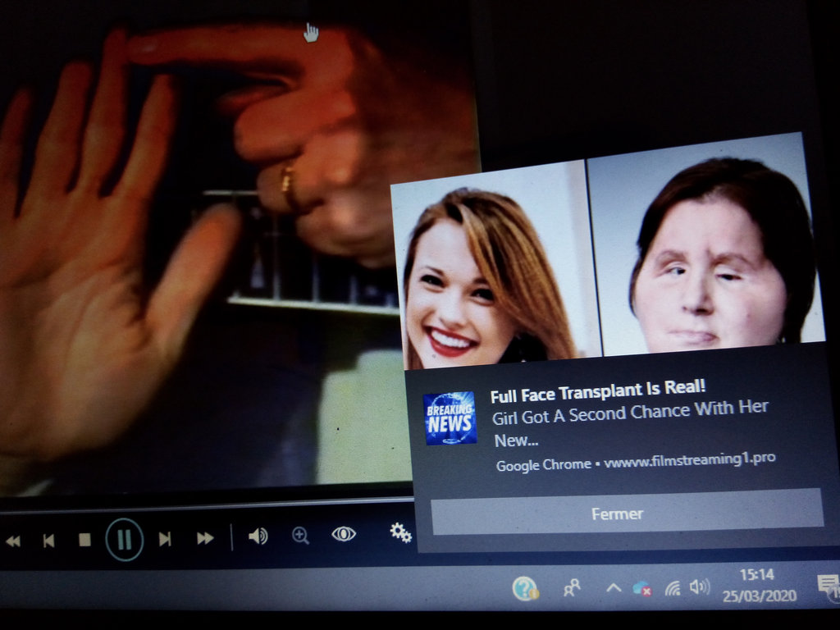Viewport: 840px width, 630px height.
Task: Toggle the eye view mode icon
Action: click(x=344, y=533)
